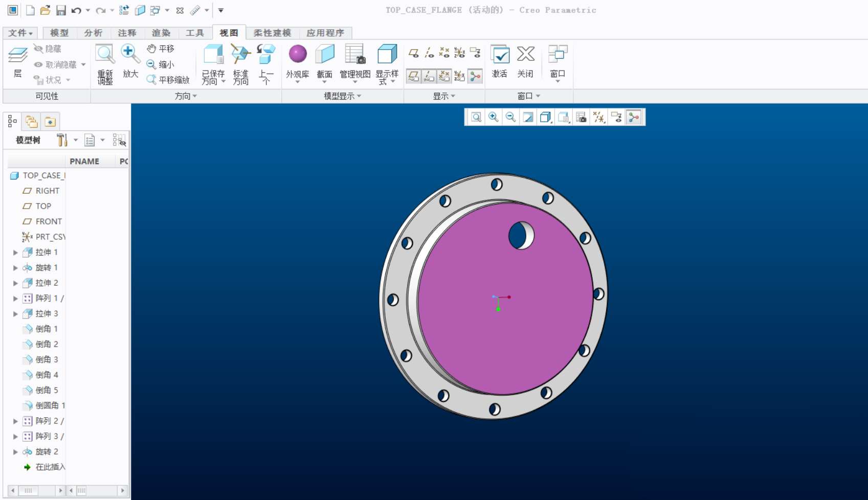Expand 阵列 2 pattern in model tree
Viewport: 868px width, 500px height.
point(15,421)
